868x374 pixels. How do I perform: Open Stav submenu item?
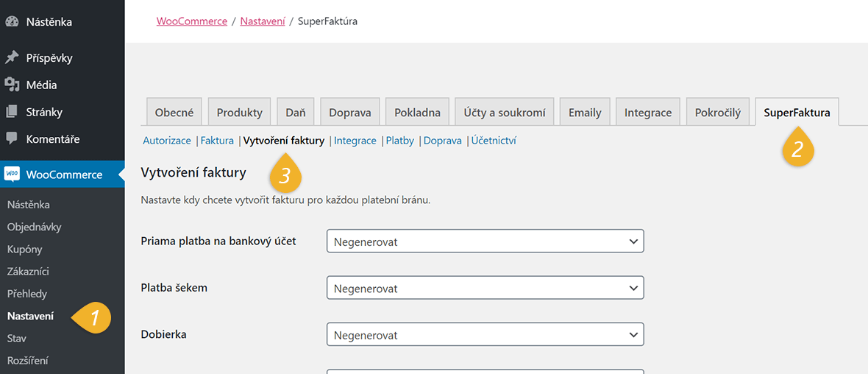coord(17,338)
